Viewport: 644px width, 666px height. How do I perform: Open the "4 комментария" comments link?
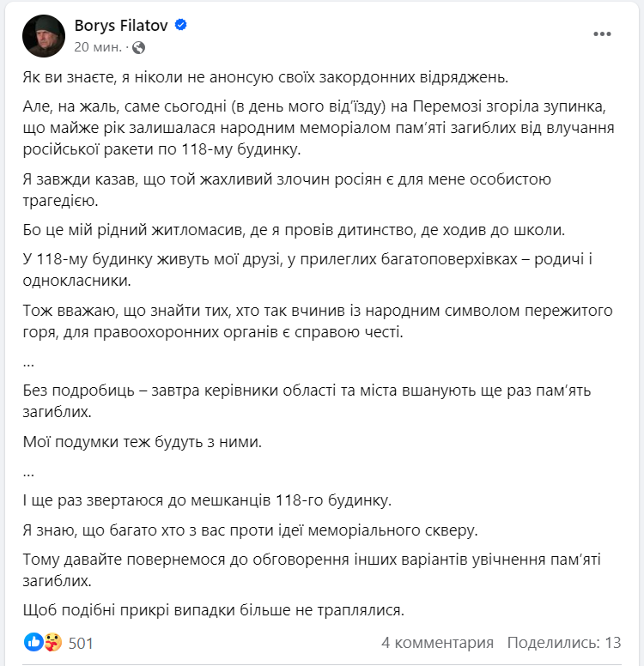pyautogui.click(x=438, y=643)
